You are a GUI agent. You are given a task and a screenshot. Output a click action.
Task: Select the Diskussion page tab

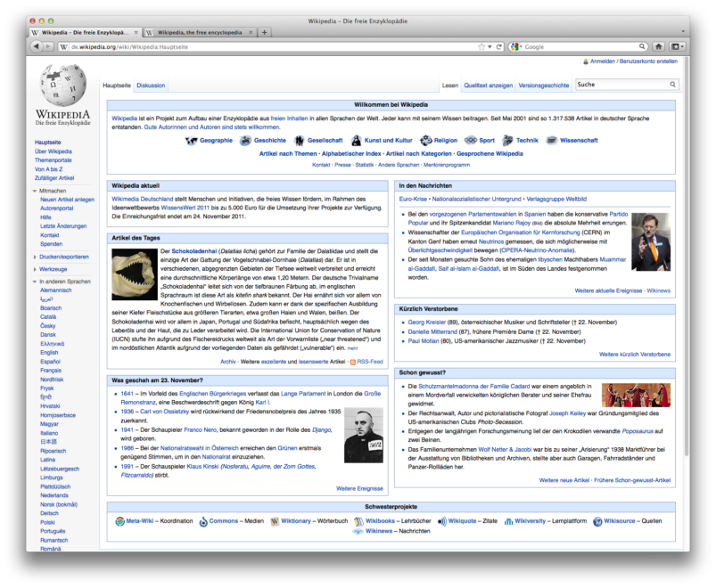click(151, 86)
